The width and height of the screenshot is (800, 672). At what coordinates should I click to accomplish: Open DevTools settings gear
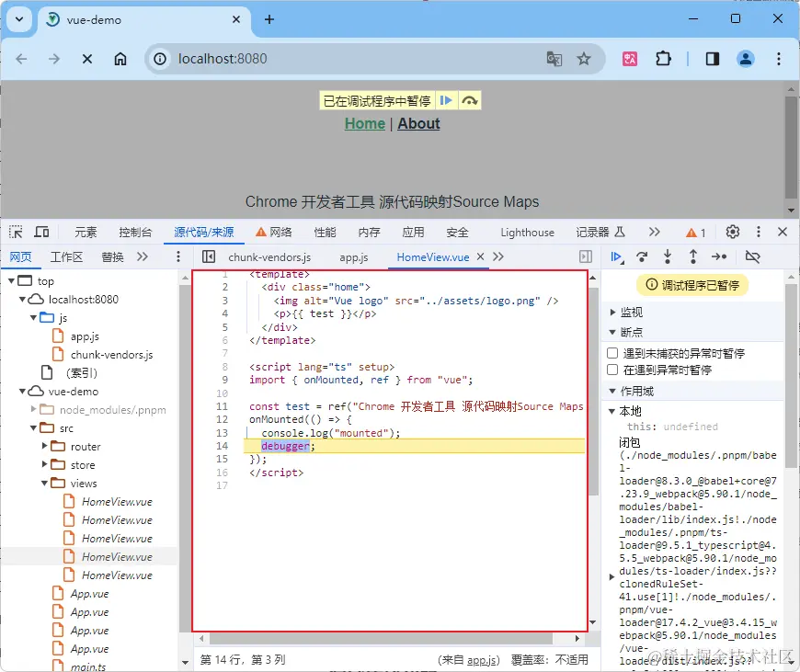coord(733,233)
